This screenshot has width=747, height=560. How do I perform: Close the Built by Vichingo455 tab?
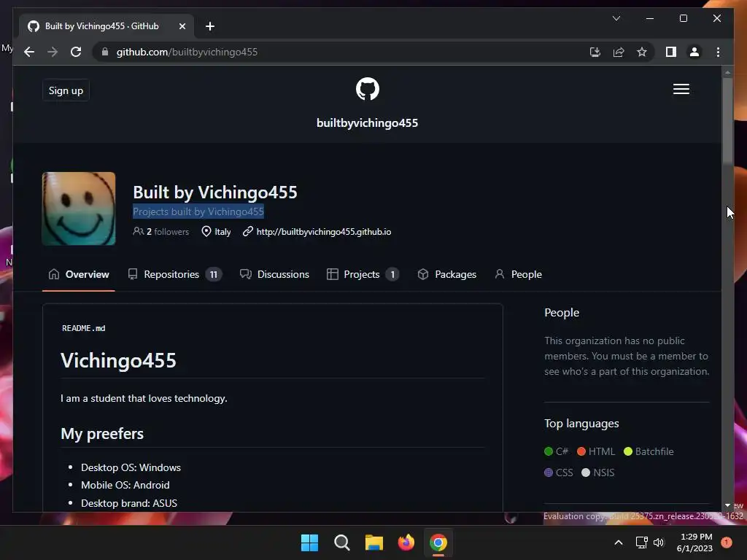coord(182,26)
